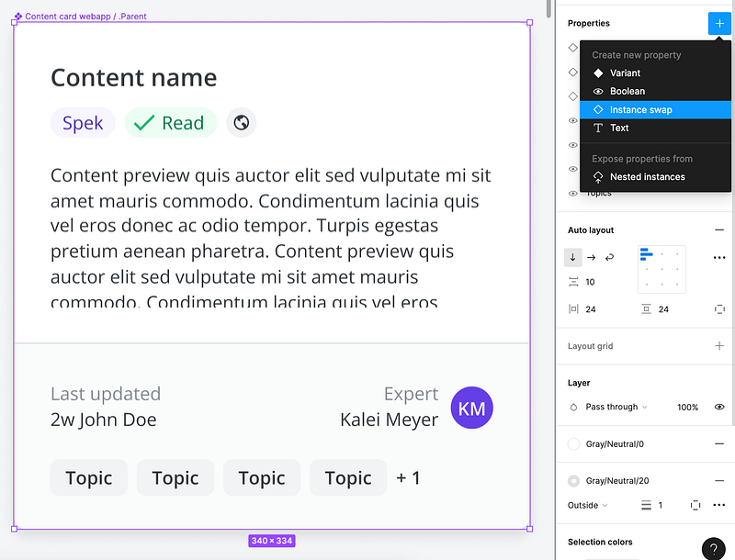Choose Text from the create property menu

point(655,128)
